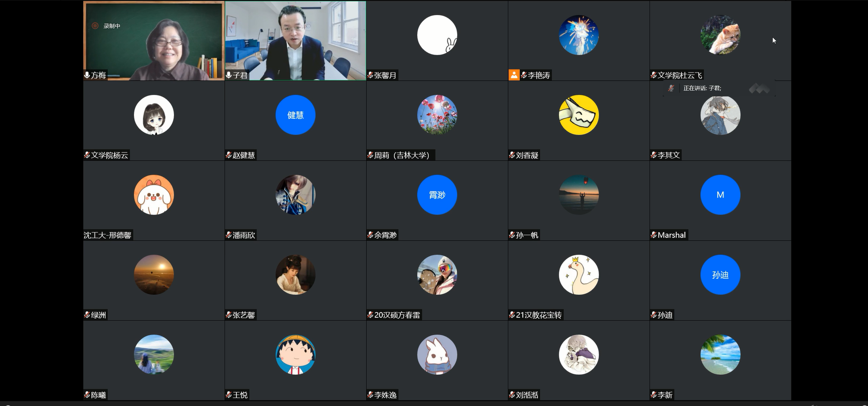Click the 正在讲话: 子君 speaking status text
868x406 pixels.
(x=702, y=88)
